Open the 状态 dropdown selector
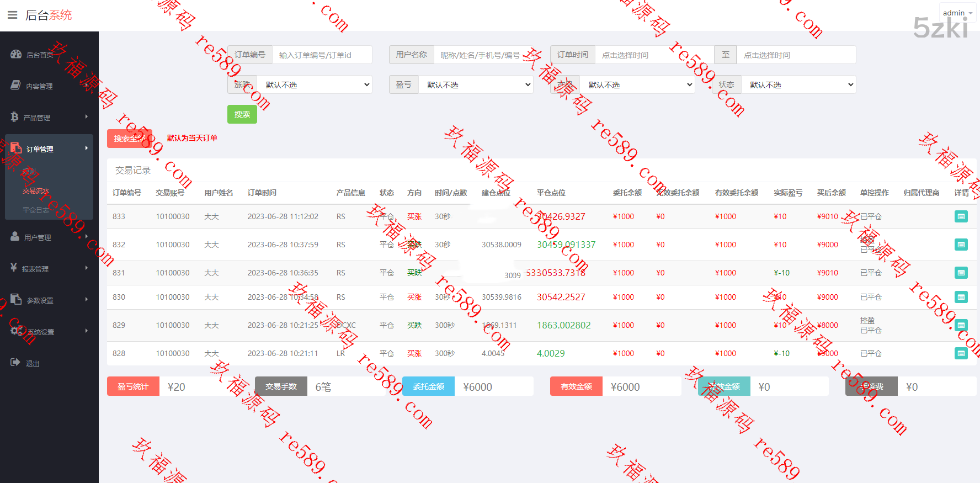Viewport: 980px width, 483px height. click(800, 85)
